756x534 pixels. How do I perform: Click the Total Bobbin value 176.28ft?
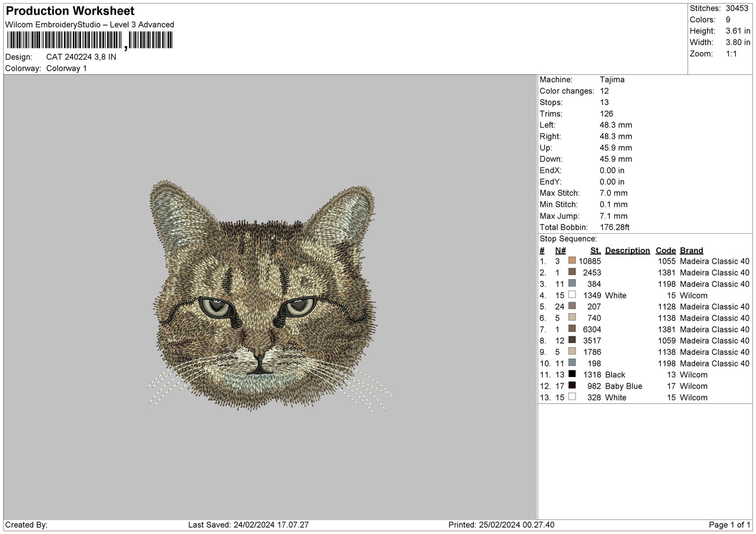[x=615, y=228]
